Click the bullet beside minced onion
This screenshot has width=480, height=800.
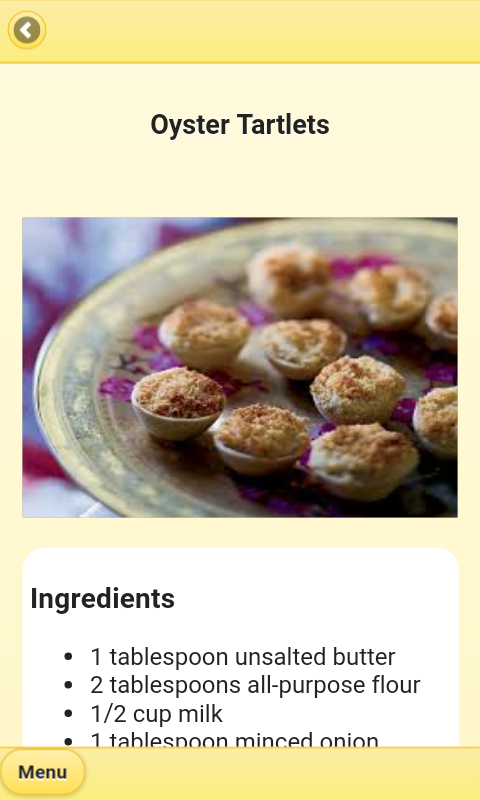tap(69, 741)
